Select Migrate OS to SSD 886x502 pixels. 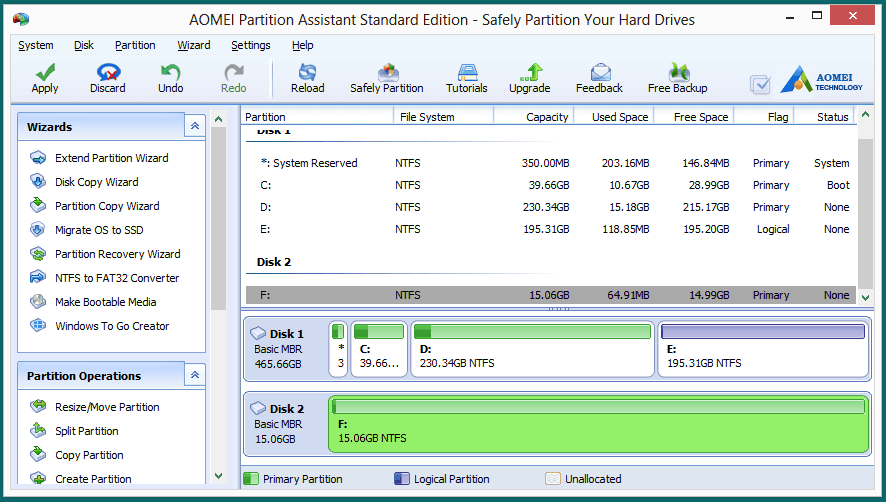coord(99,230)
